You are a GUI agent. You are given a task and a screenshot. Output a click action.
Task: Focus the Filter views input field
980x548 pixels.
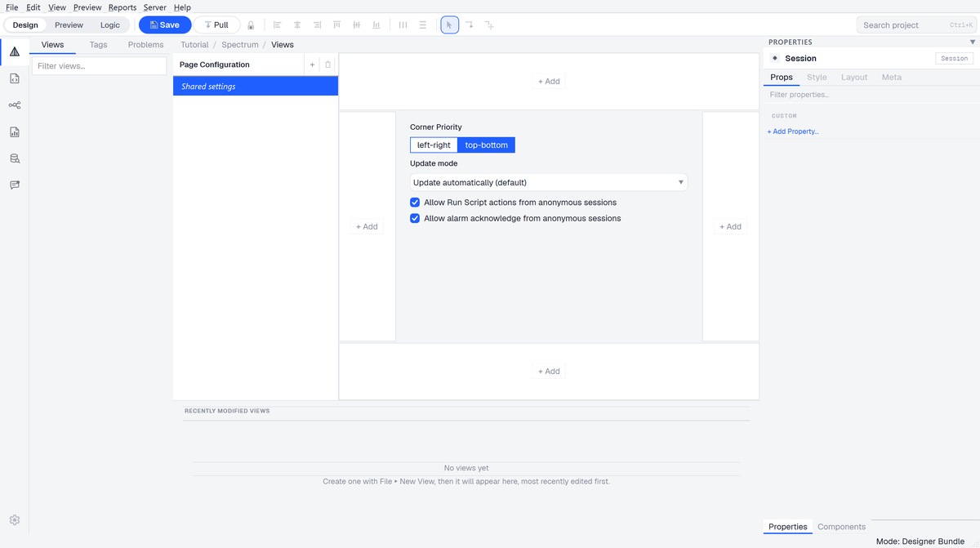point(99,66)
